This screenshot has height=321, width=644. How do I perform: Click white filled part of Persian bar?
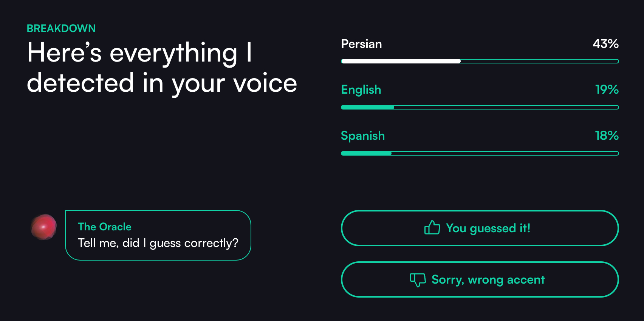coord(401,61)
